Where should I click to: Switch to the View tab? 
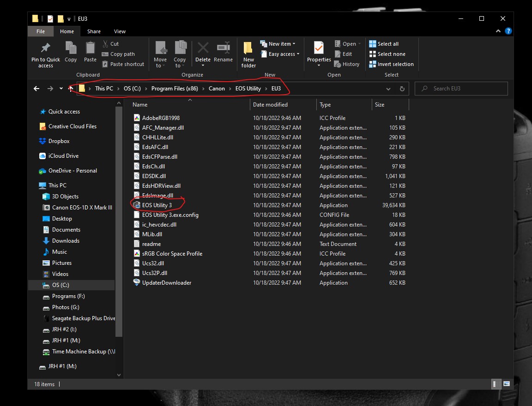(120, 31)
